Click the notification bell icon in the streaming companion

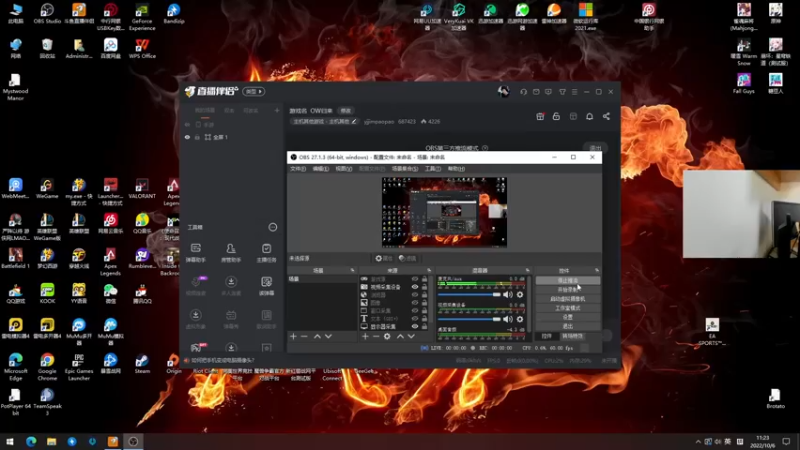pyautogui.click(x=590, y=116)
